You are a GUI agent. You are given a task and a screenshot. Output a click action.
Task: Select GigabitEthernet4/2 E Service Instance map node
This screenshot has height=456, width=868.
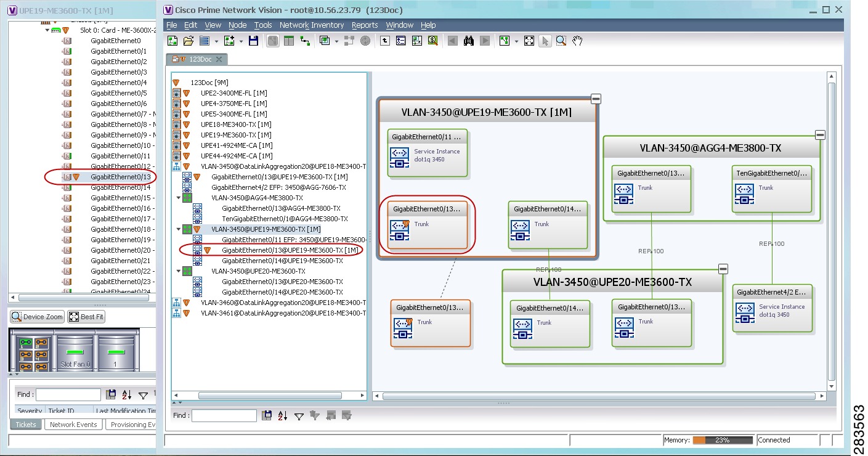tap(773, 308)
